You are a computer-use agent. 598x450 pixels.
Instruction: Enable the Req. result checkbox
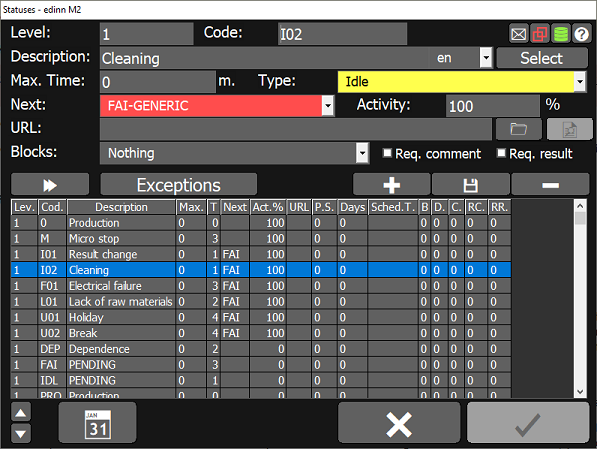point(501,153)
